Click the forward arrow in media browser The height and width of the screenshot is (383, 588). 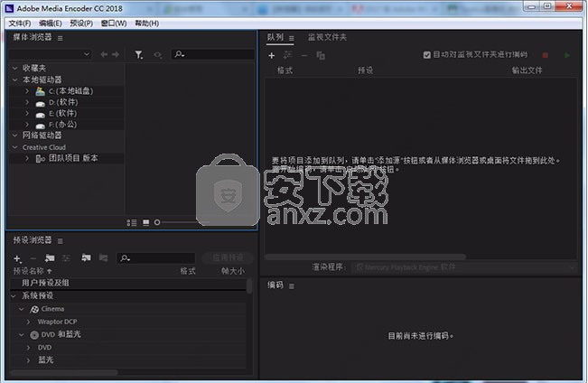116,55
